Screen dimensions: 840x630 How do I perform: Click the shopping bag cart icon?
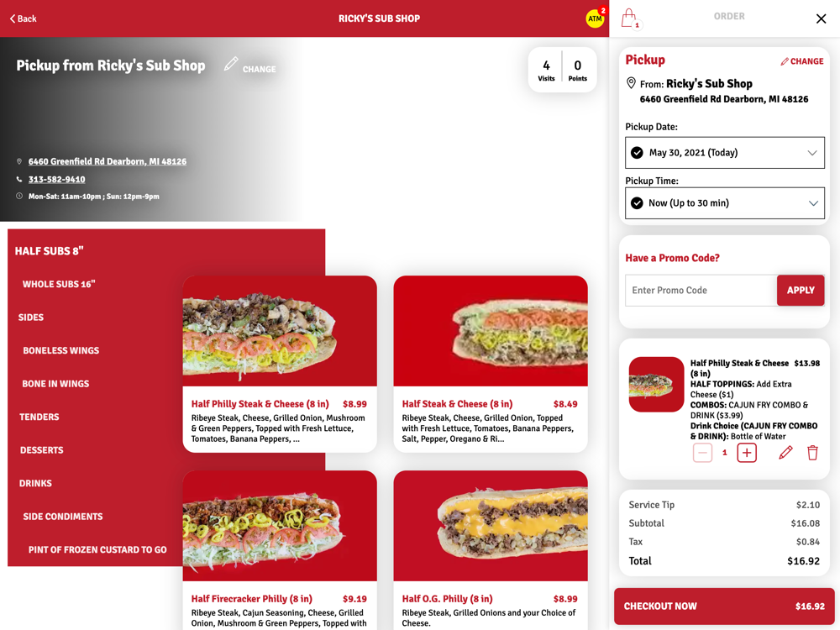coord(631,18)
